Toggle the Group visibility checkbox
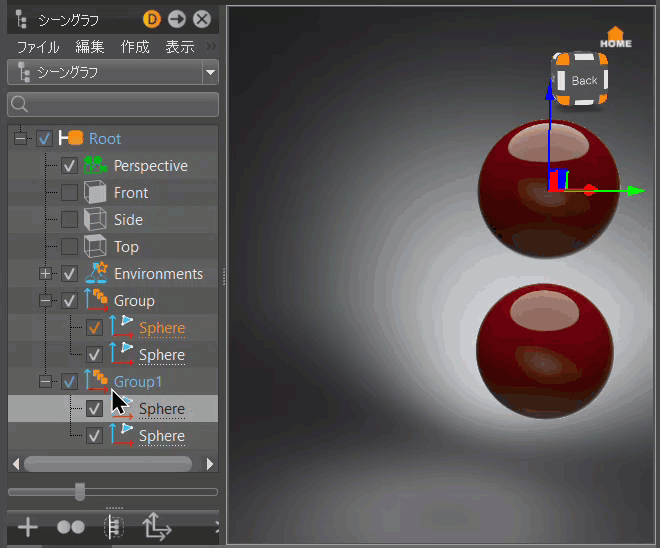Screen dimensions: 660x548 pos(69,301)
